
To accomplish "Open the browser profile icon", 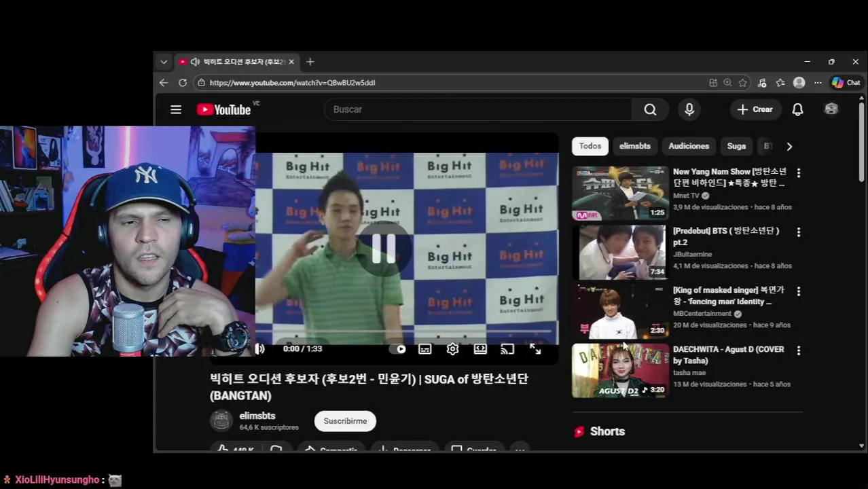I will (x=799, y=83).
